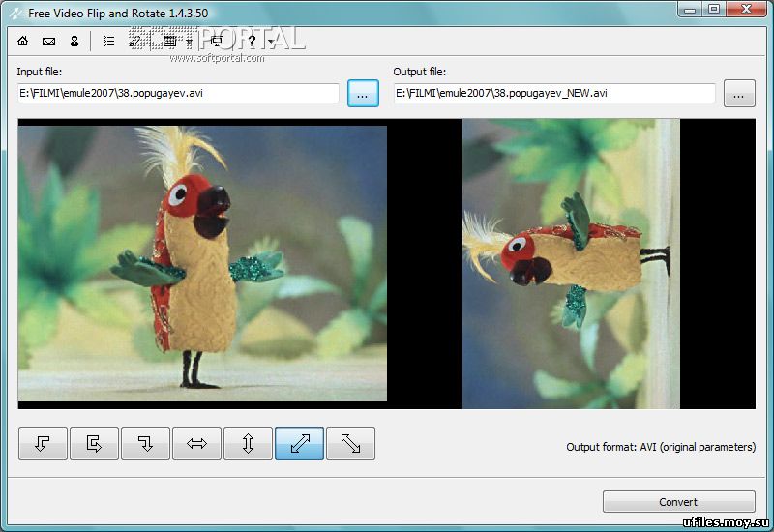Click the rotate left 90° arrow button
The height and width of the screenshot is (532, 774).
tap(43, 443)
